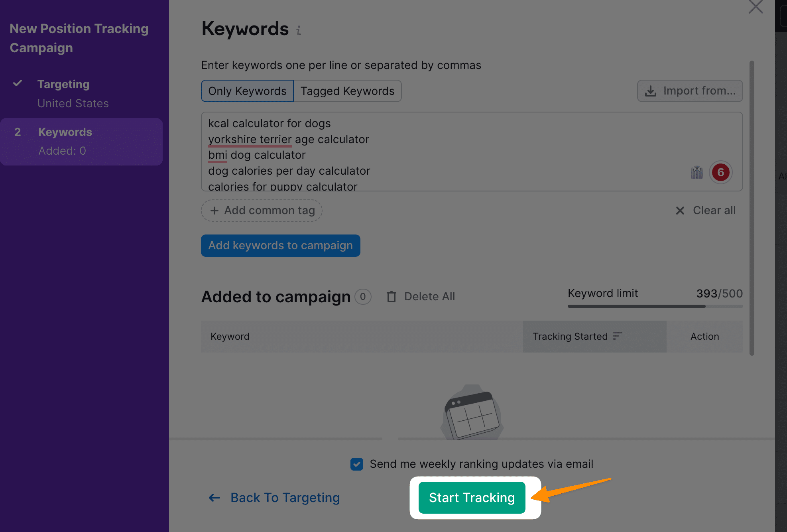Image resolution: width=787 pixels, height=532 pixels.
Task: Click Add keywords to campaign button
Action: (x=281, y=244)
